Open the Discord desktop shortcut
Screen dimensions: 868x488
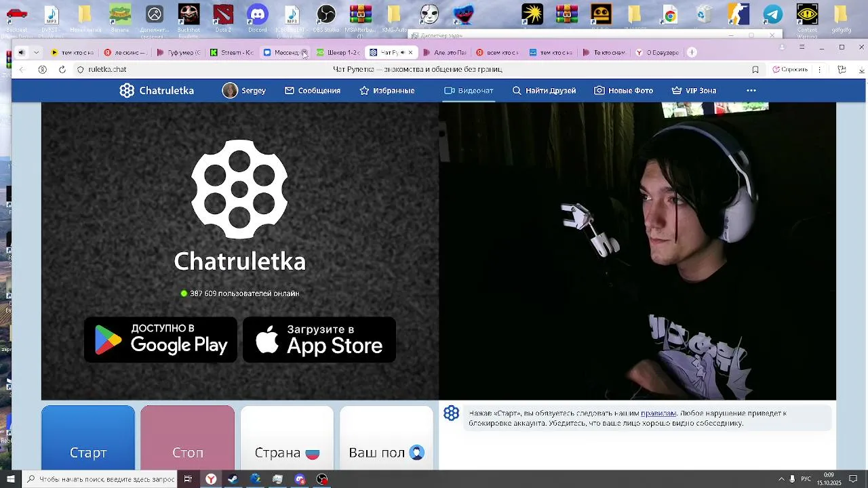(x=258, y=18)
